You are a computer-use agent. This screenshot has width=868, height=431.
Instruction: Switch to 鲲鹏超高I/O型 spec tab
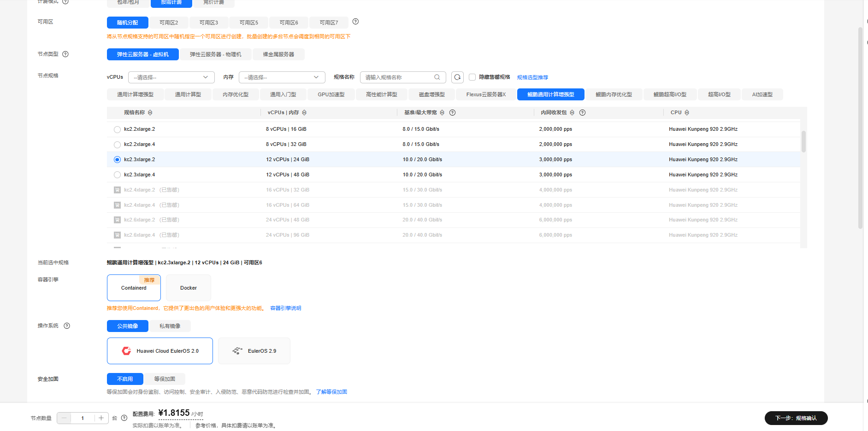pyautogui.click(x=670, y=94)
